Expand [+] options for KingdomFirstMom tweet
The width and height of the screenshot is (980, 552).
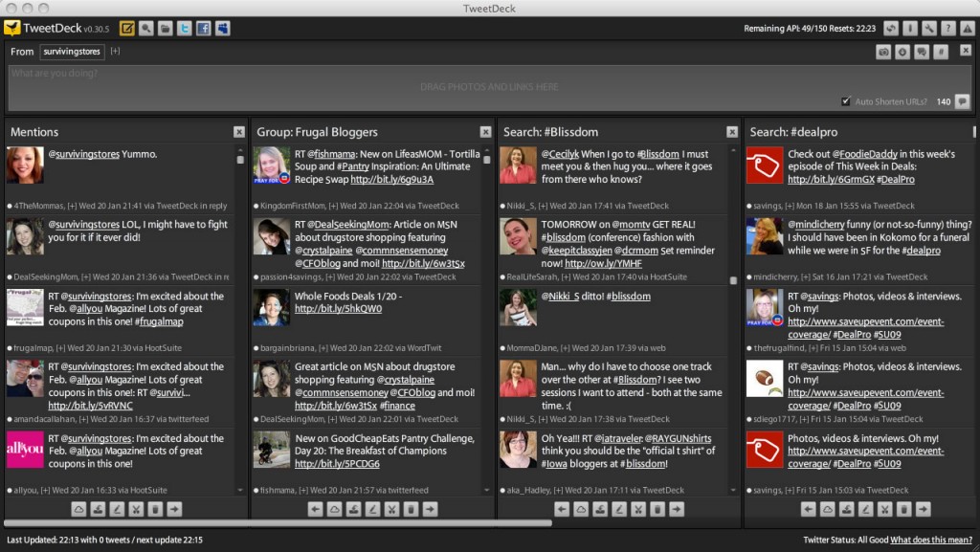[334, 206]
